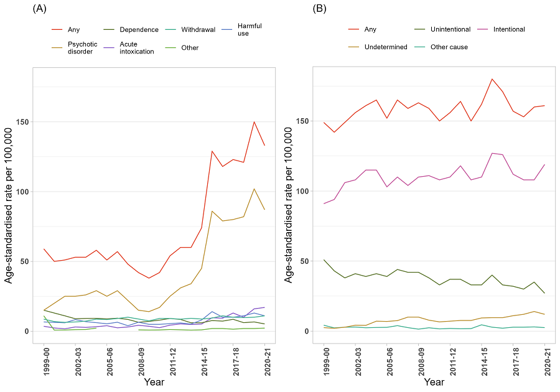The image size is (560, 392).
Task: Select the 'Other' legend label in panel A
Action: [190, 48]
